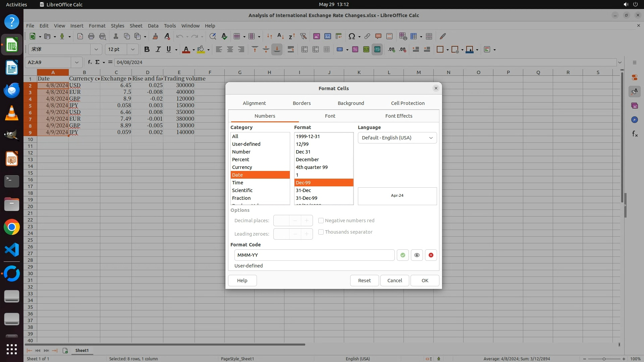This screenshot has width=644, height=362.
Task: Click the Reset button in the dialog
Action: click(x=364, y=281)
